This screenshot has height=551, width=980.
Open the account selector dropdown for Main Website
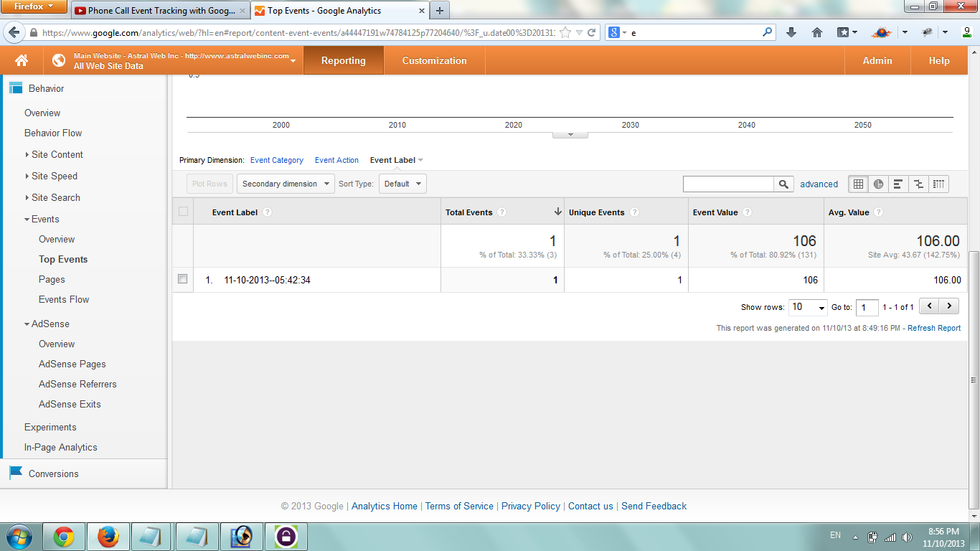(x=293, y=61)
